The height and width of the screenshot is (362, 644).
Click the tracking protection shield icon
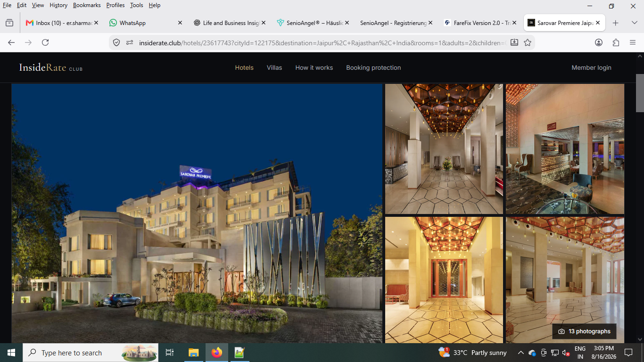[x=116, y=42]
